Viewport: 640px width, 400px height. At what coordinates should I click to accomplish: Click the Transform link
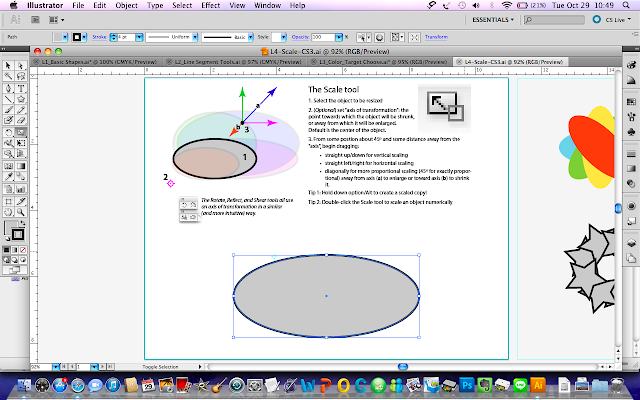point(436,37)
